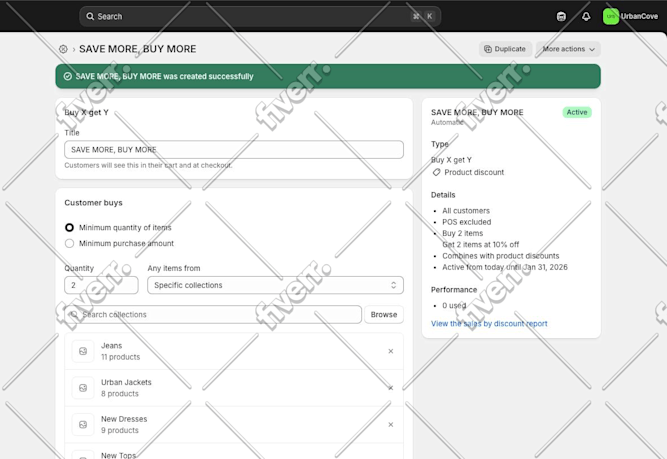
Task: Click the page heading SAVE MORE, BUY MORE
Action: click(x=137, y=49)
